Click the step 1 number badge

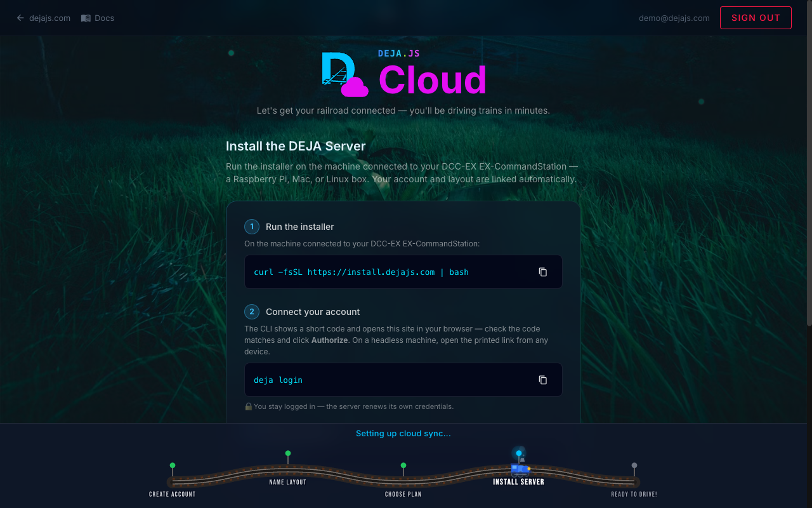click(x=252, y=227)
